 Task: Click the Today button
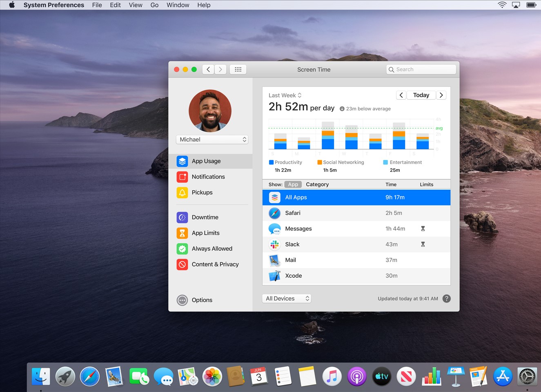click(421, 95)
